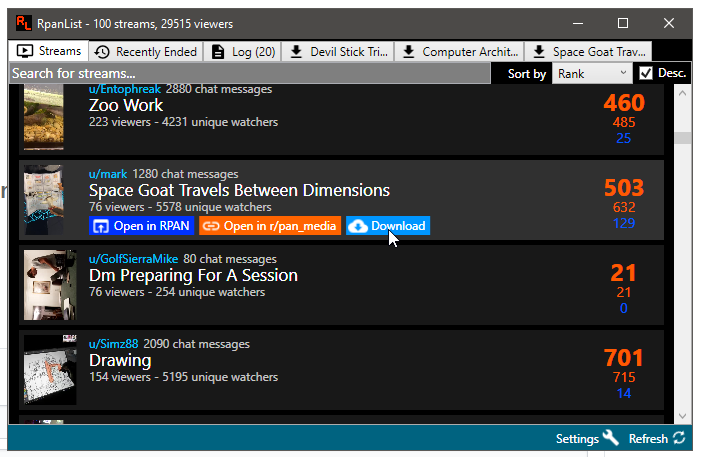701x457 pixels.
Task: Click the Sort by label
Action: coord(527,74)
